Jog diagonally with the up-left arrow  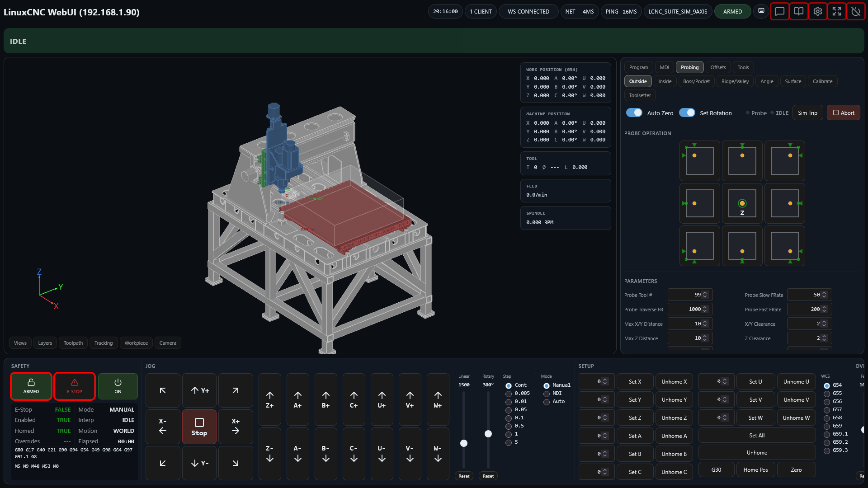pyautogui.click(x=163, y=390)
